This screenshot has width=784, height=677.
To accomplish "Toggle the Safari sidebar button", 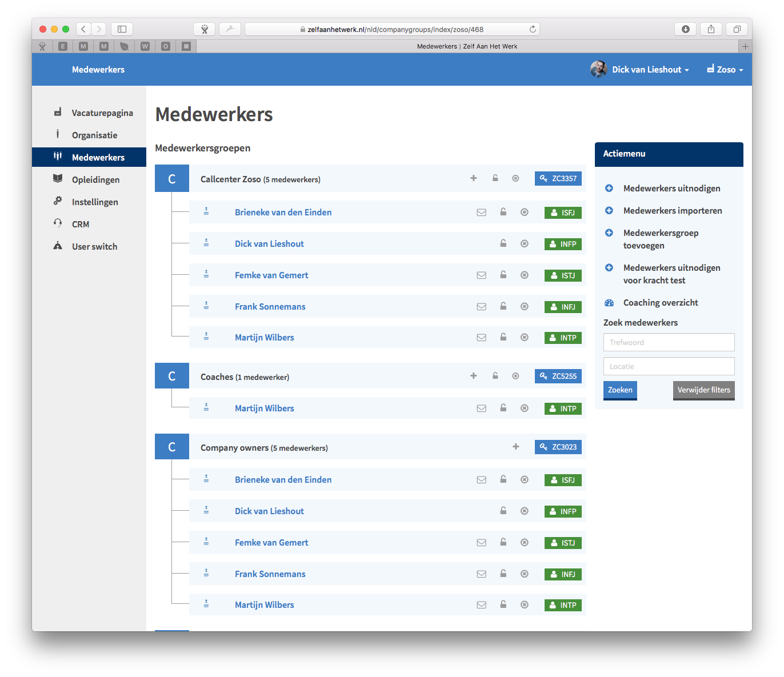I will pyautogui.click(x=122, y=29).
